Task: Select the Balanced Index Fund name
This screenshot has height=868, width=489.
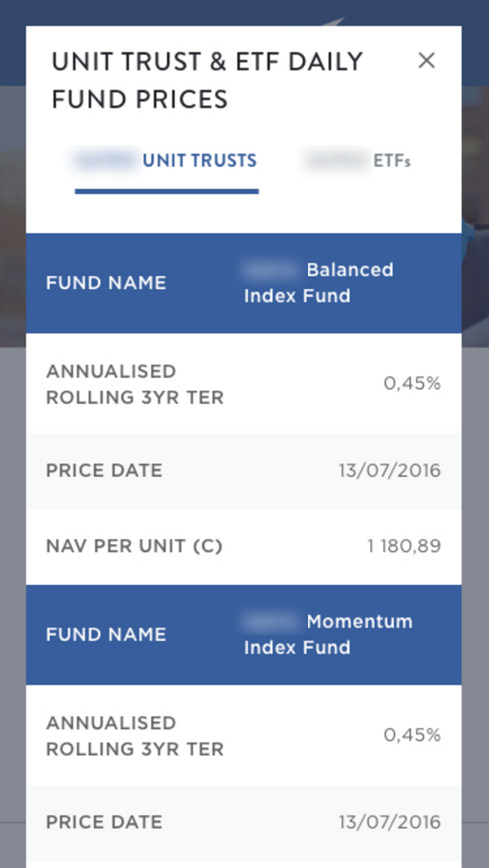Action: (x=319, y=283)
